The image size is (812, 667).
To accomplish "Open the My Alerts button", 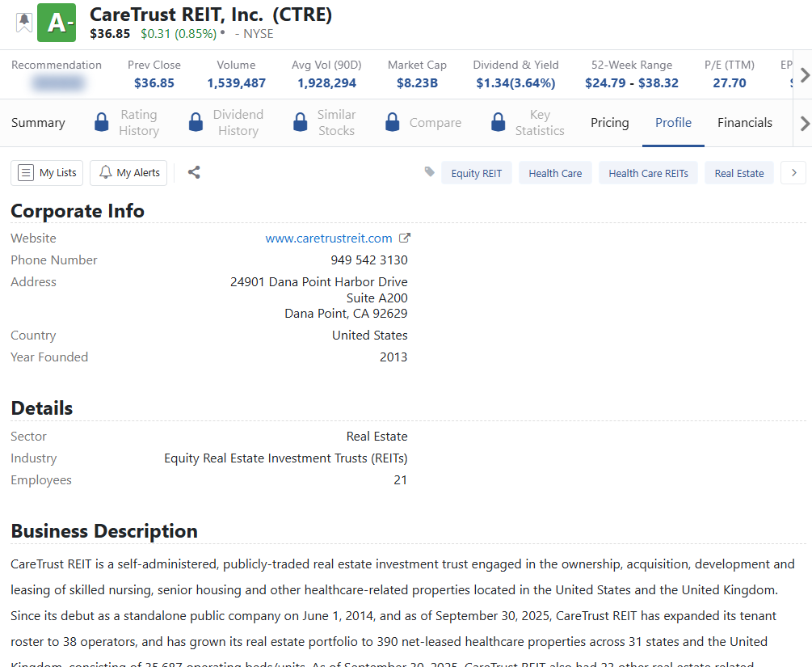I will click(128, 172).
